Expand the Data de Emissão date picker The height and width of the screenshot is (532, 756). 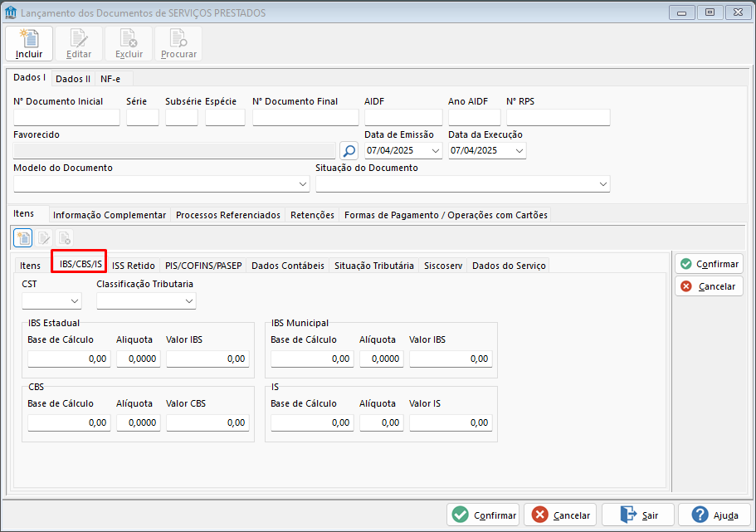point(436,150)
